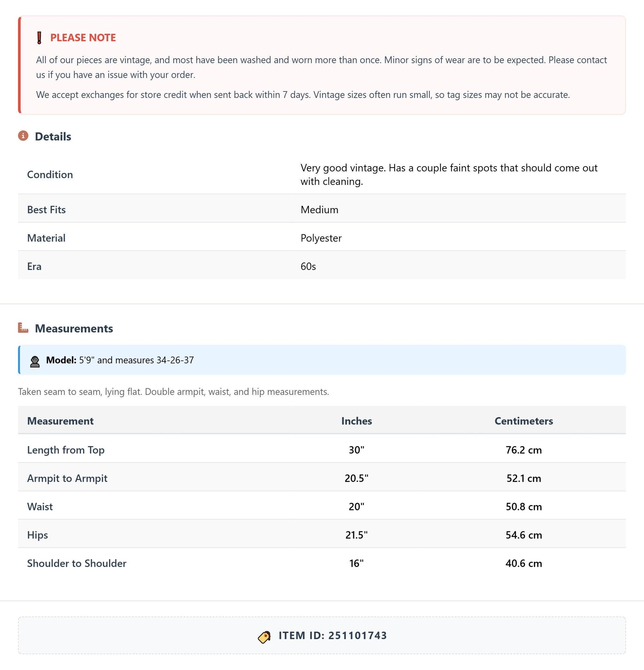Click the price tag icon near Item ID
The width and height of the screenshot is (644, 670).
264,637
